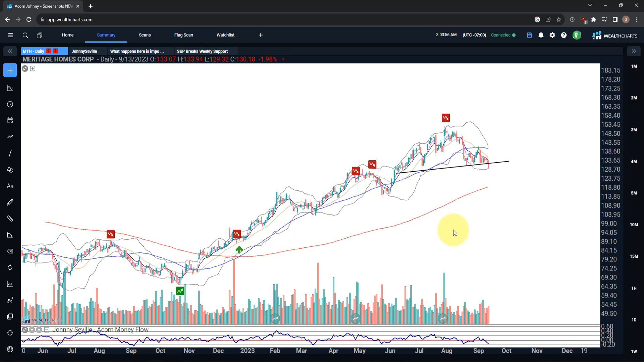644x362 pixels.
Task: Select the angle measurement tool
Action: [x=10, y=235]
